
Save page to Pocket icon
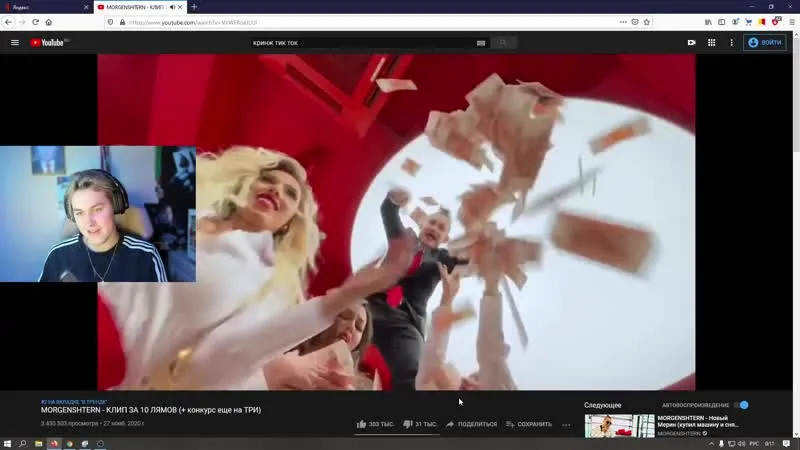tap(635, 22)
